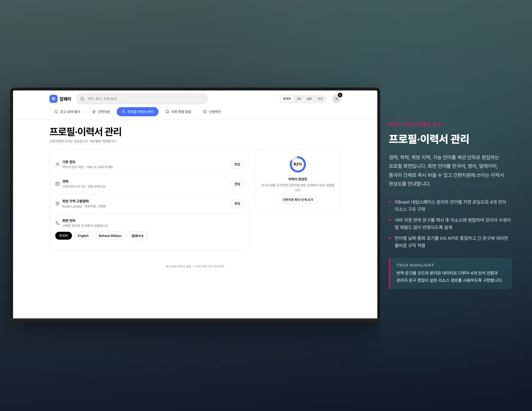The height and width of the screenshot is (411, 532).
Task: Click the person icon beside 기본 정보
Action: (58, 164)
